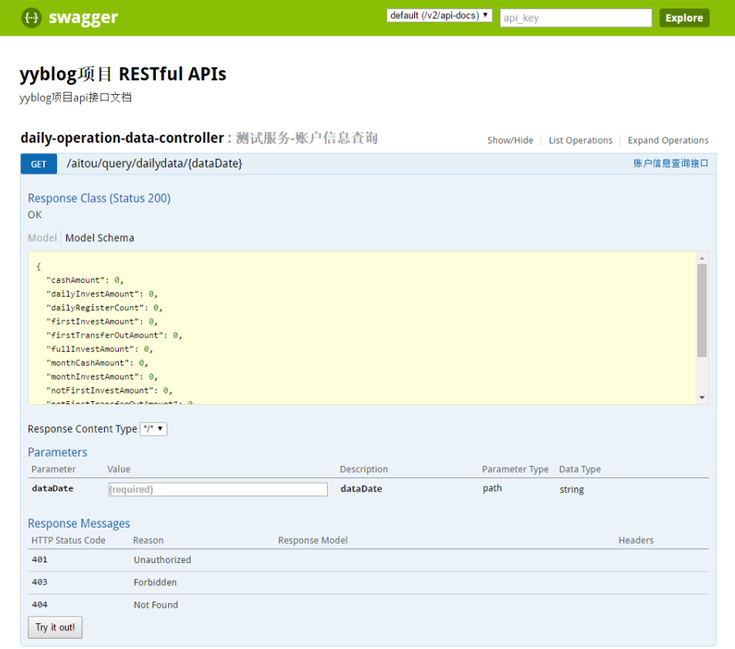The image size is (735, 649).
Task: Click the "notFirstInvestAmount" line in schema
Action: [x=109, y=390]
